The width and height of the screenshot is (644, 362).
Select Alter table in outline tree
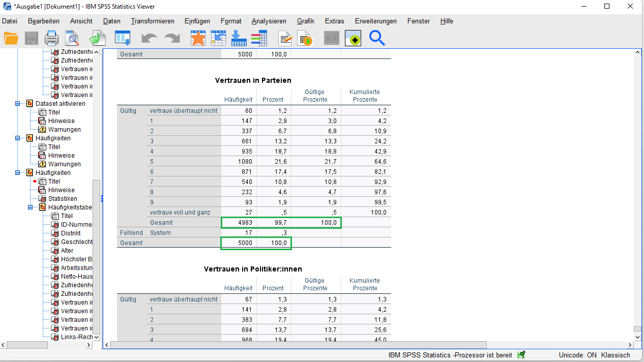[67, 250]
